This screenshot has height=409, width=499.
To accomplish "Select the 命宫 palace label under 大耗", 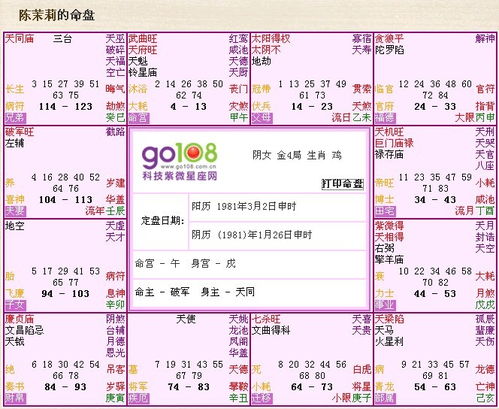I will (x=139, y=118).
